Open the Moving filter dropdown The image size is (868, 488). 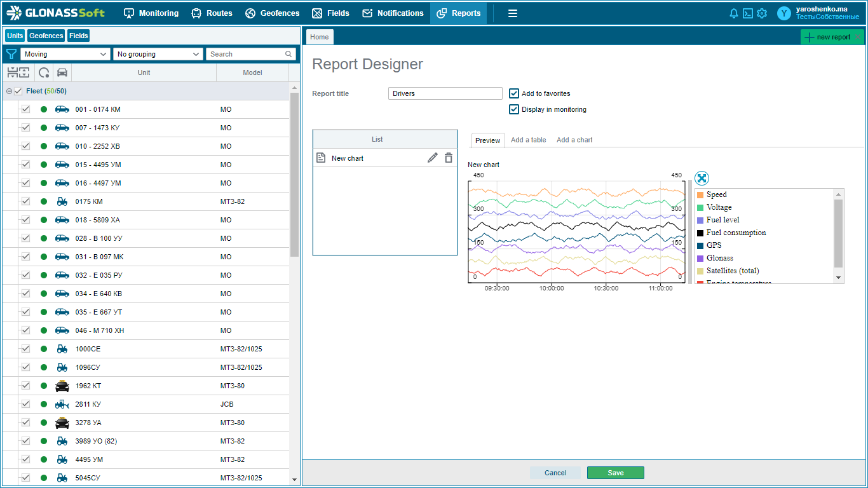pos(65,54)
